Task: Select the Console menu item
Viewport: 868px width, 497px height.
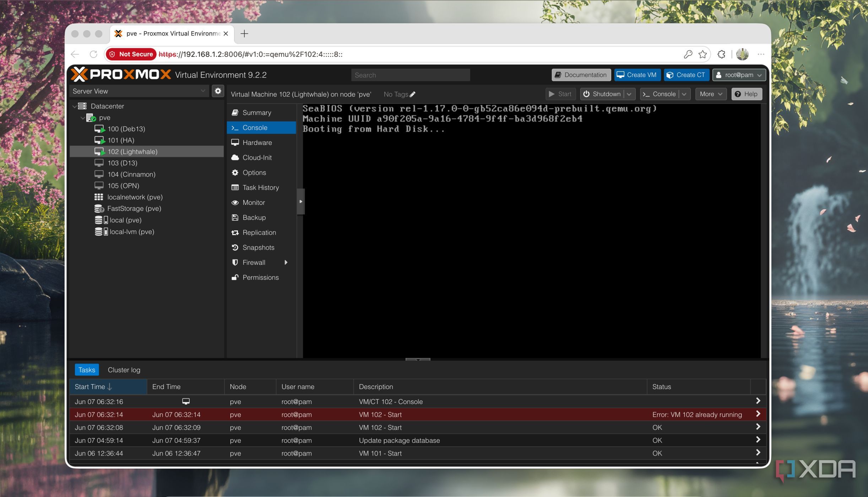Action: [x=261, y=127]
